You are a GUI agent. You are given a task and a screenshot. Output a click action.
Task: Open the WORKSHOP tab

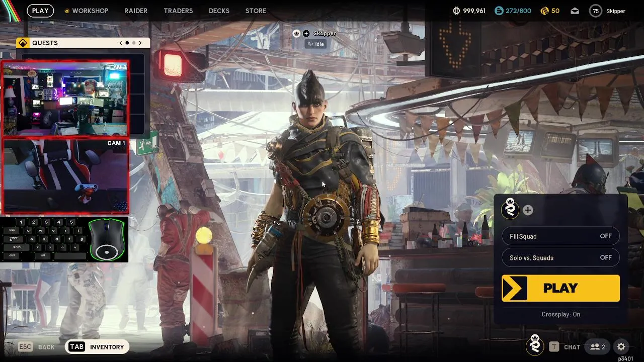coord(86,11)
